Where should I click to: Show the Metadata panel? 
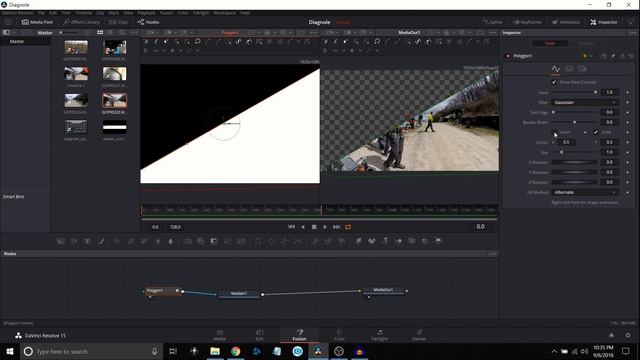566,22
